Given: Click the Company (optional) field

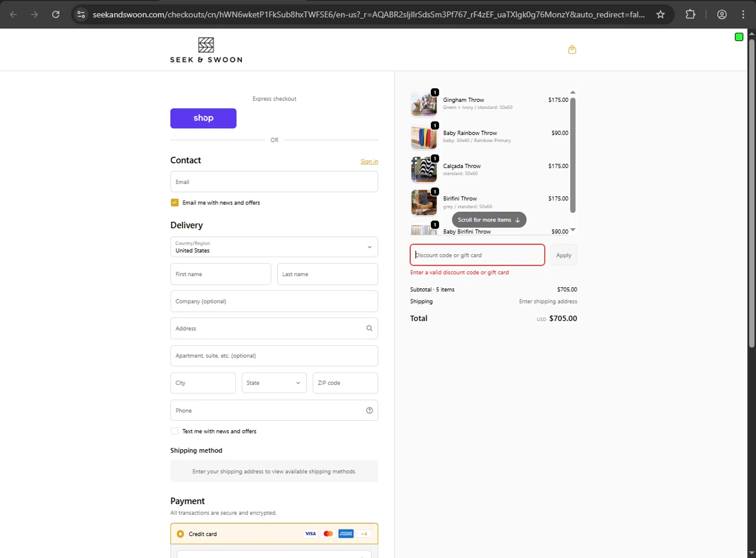Looking at the screenshot, I should point(274,301).
